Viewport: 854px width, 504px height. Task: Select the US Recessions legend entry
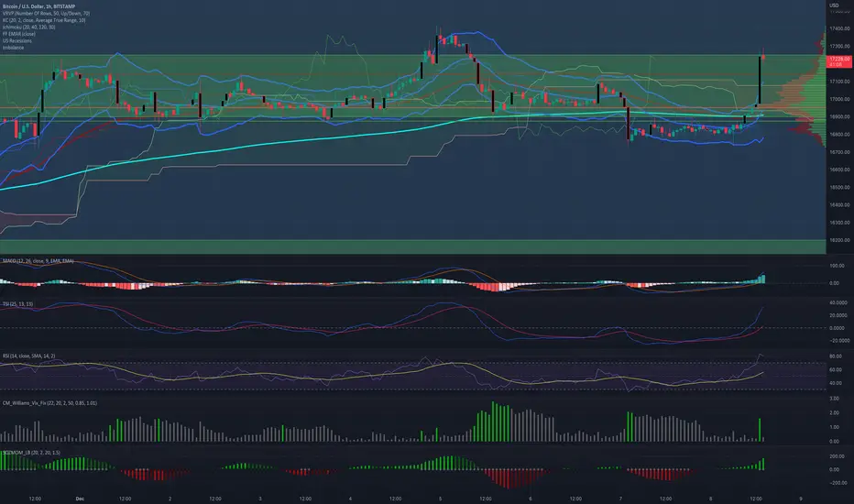[16, 41]
